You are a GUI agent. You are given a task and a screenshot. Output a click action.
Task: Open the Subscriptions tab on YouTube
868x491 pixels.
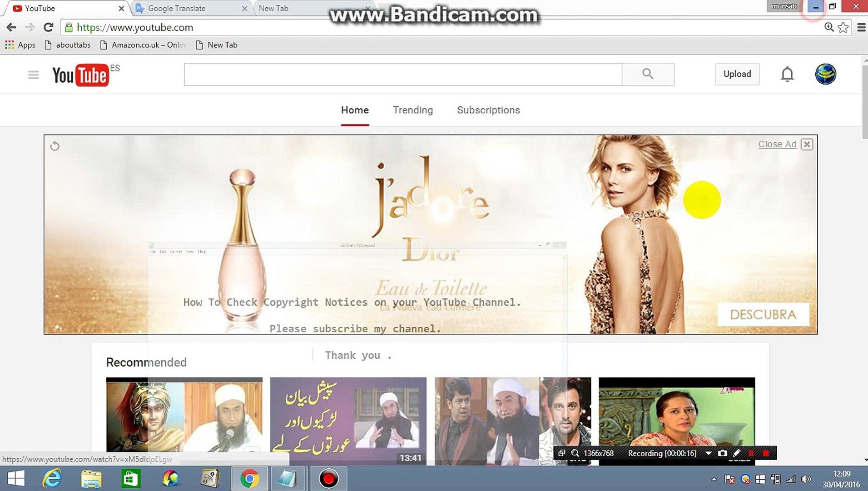488,110
